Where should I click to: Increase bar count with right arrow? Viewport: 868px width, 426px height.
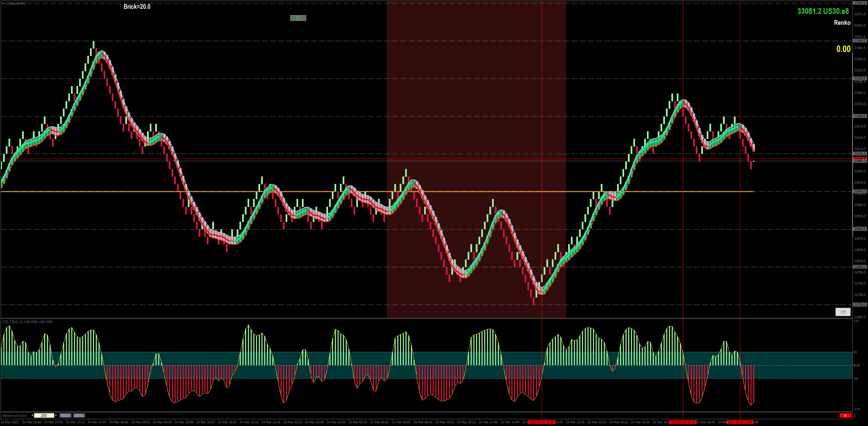pyautogui.click(x=56, y=415)
